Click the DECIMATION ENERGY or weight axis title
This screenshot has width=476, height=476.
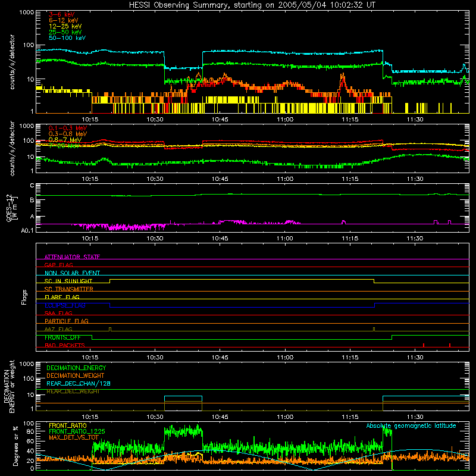(9, 386)
